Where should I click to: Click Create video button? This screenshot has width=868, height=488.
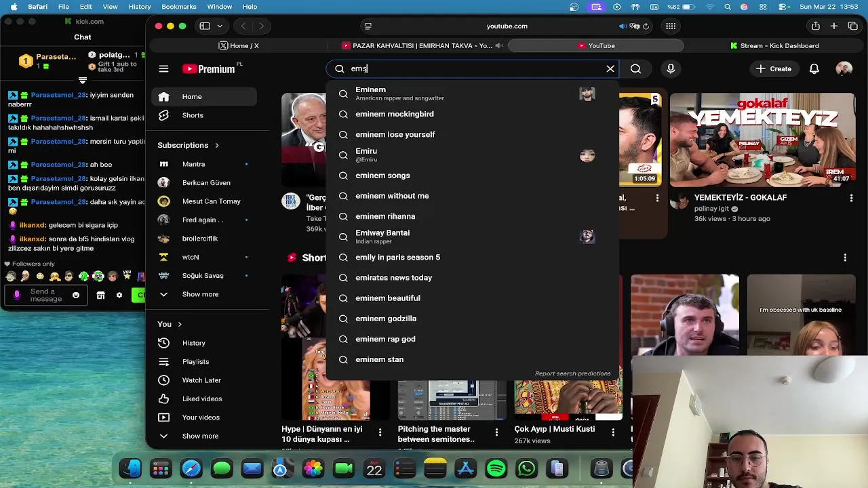point(774,68)
